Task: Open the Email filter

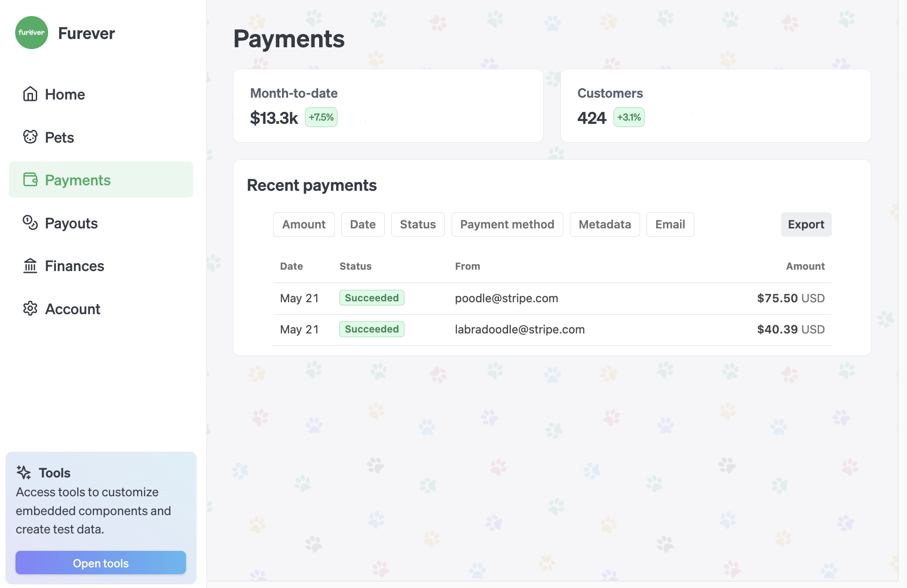Action: click(669, 224)
